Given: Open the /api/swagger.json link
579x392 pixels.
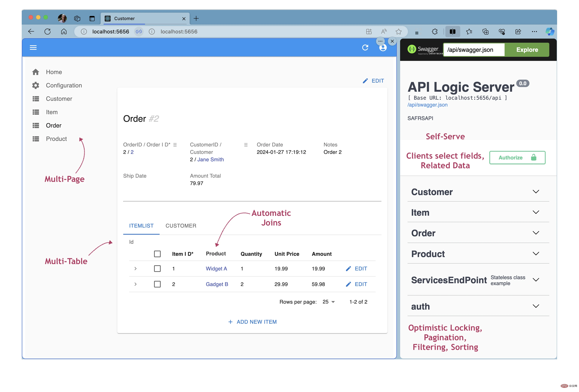Looking at the screenshot, I should (428, 105).
